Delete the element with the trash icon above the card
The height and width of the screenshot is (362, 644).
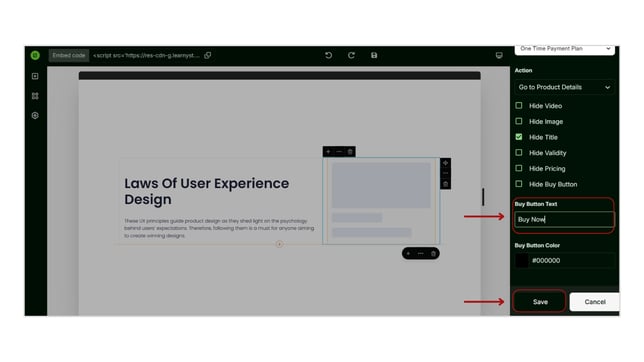[350, 152]
